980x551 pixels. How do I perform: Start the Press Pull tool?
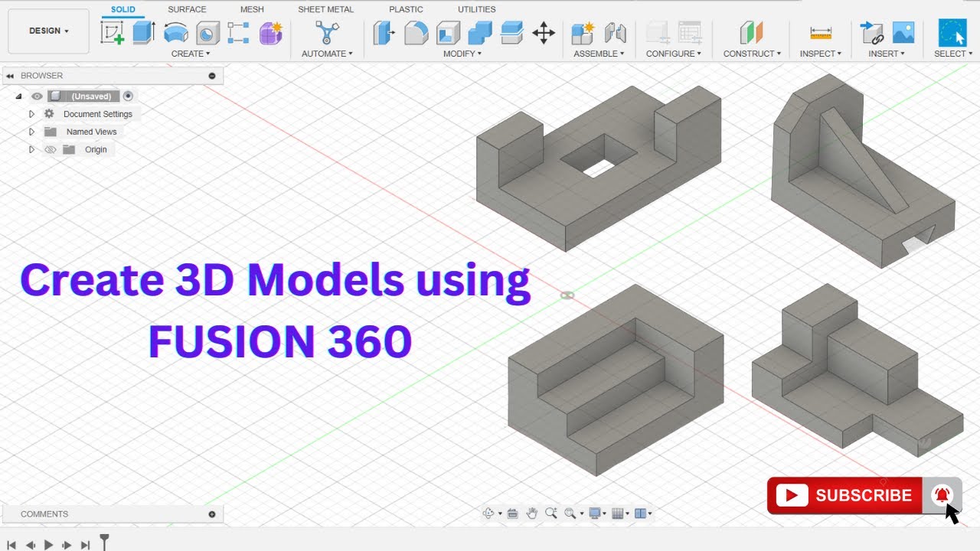click(x=384, y=33)
